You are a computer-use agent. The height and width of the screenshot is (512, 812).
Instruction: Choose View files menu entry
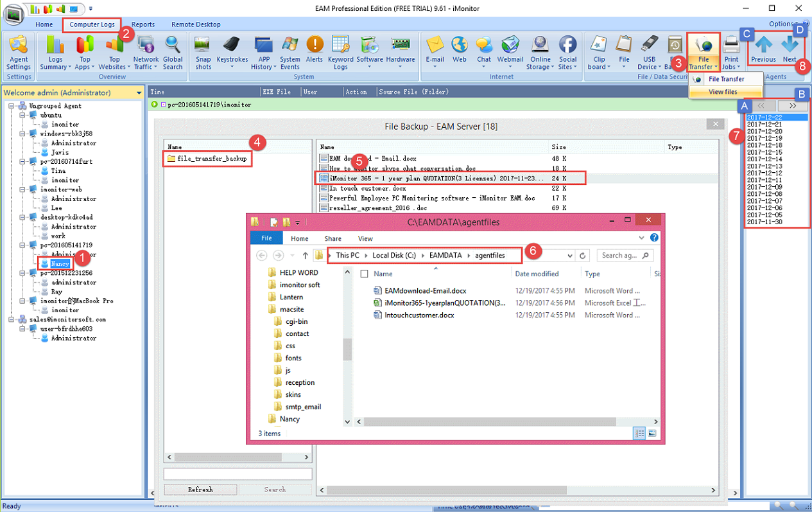point(726,92)
